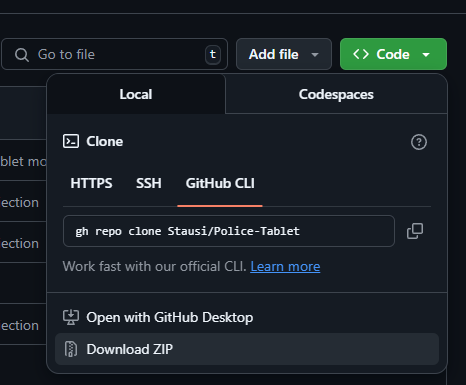Click the search magnifier in Go to file
Viewport: 466px width, 385px height.
tap(22, 55)
